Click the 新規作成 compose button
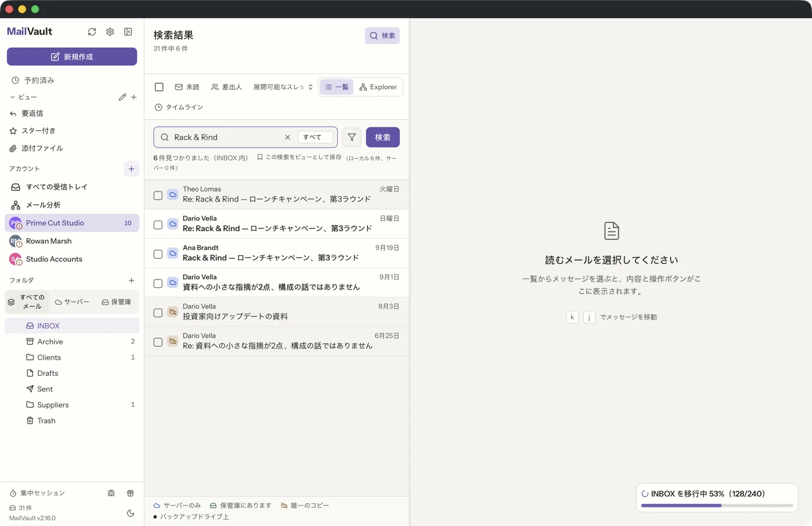 (x=72, y=56)
